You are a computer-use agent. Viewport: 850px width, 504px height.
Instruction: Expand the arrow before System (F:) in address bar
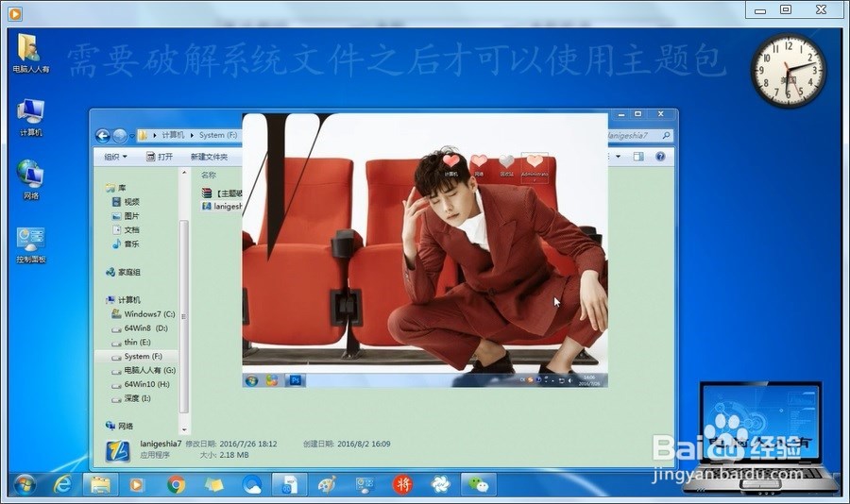192,135
